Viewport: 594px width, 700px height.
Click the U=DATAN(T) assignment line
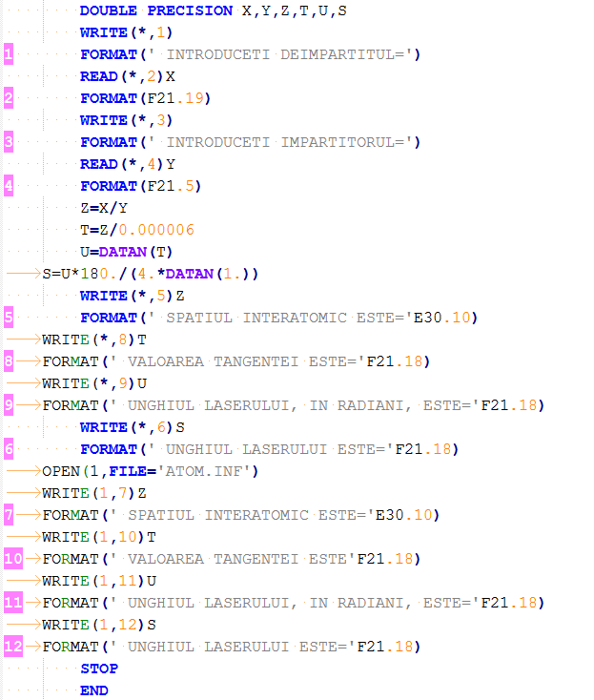tap(127, 252)
